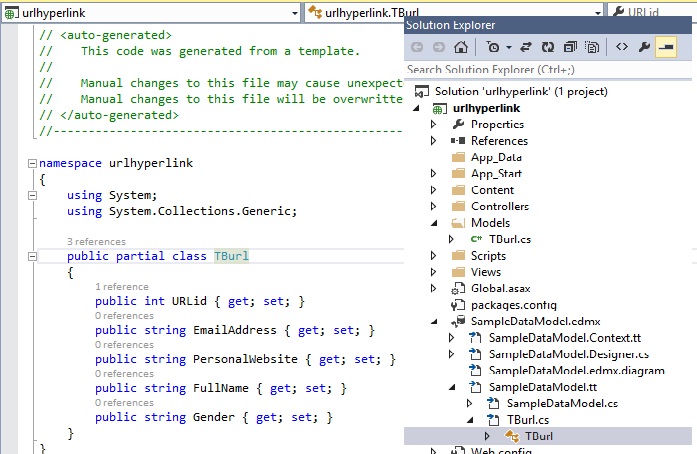Open the urlhyperlink project dropdown

pos(295,13)
